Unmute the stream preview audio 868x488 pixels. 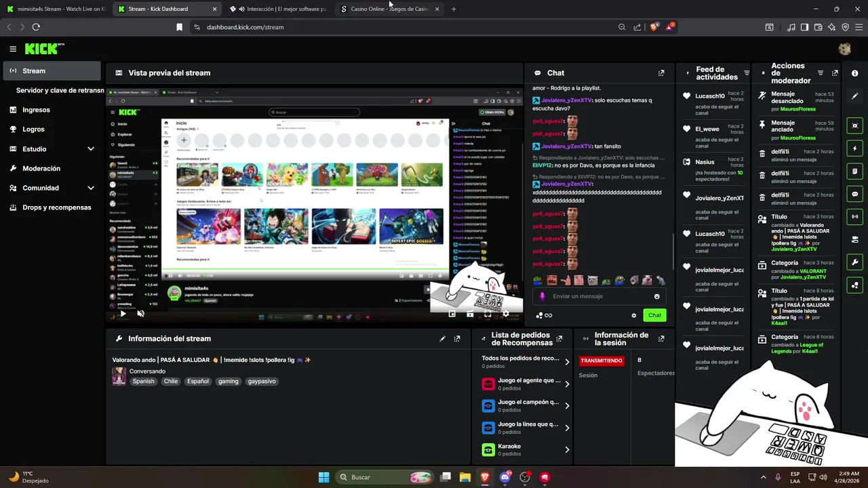[141, 314]
